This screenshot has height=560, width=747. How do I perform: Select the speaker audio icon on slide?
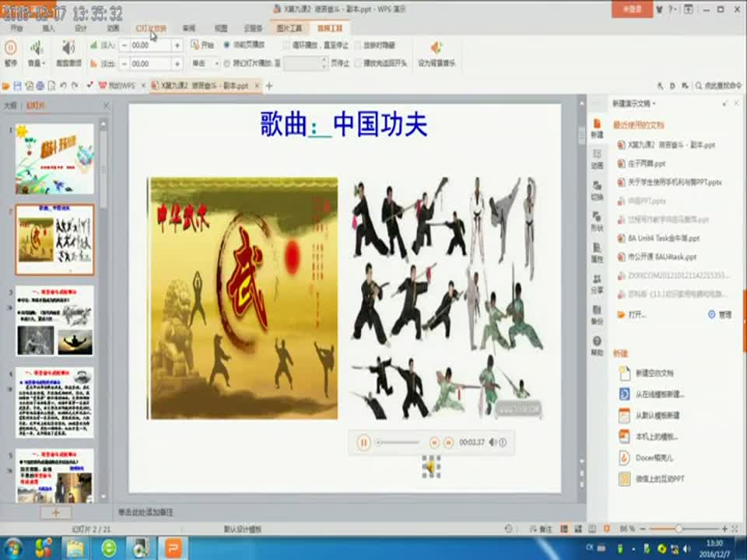429,467
